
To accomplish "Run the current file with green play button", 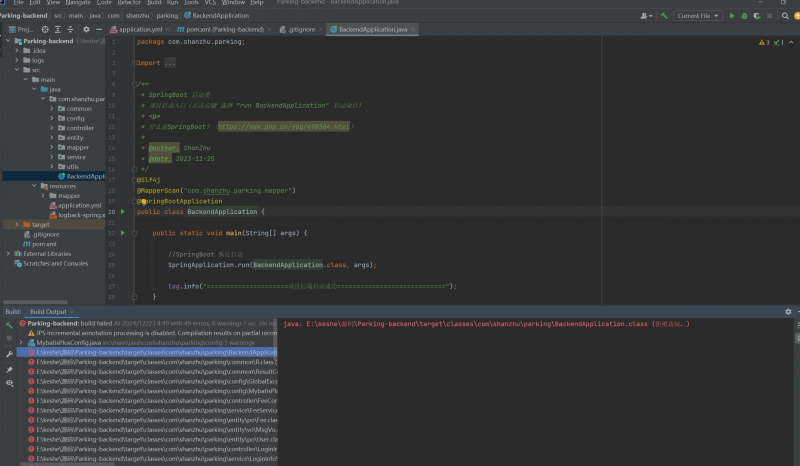I will coord(732,16).
